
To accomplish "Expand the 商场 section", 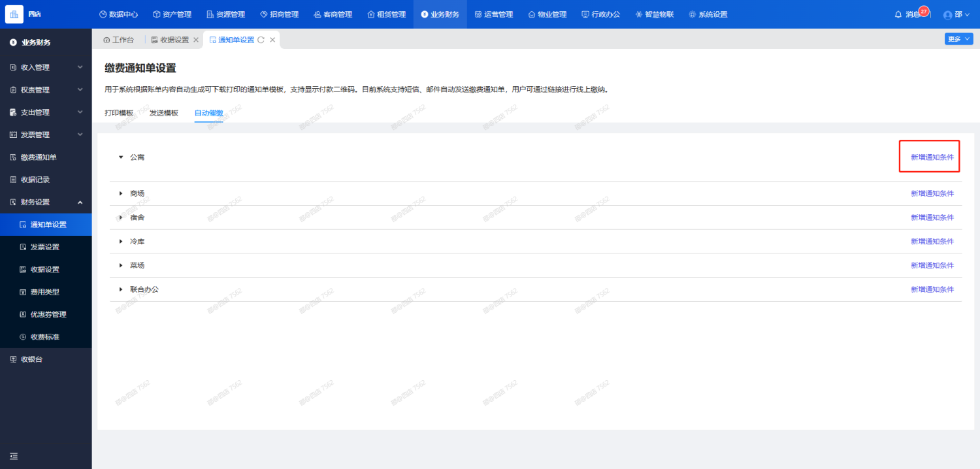I will click(x=121, y=193).
